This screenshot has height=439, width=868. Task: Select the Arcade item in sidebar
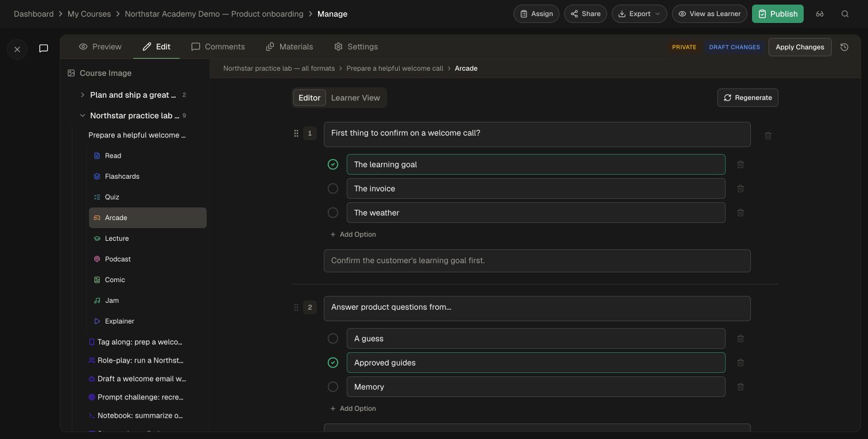coord(148,218)
